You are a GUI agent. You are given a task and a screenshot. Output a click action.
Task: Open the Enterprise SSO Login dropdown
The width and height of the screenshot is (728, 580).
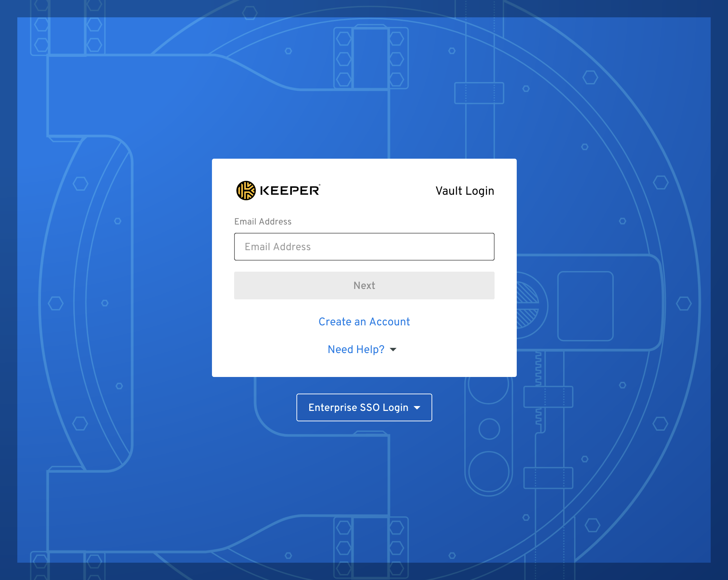(364, 407)
